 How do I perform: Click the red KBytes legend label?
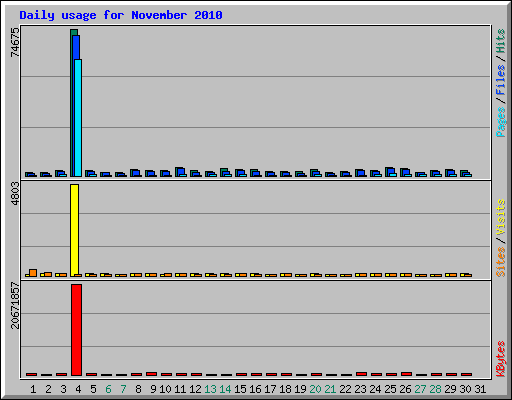pos(500,359)
